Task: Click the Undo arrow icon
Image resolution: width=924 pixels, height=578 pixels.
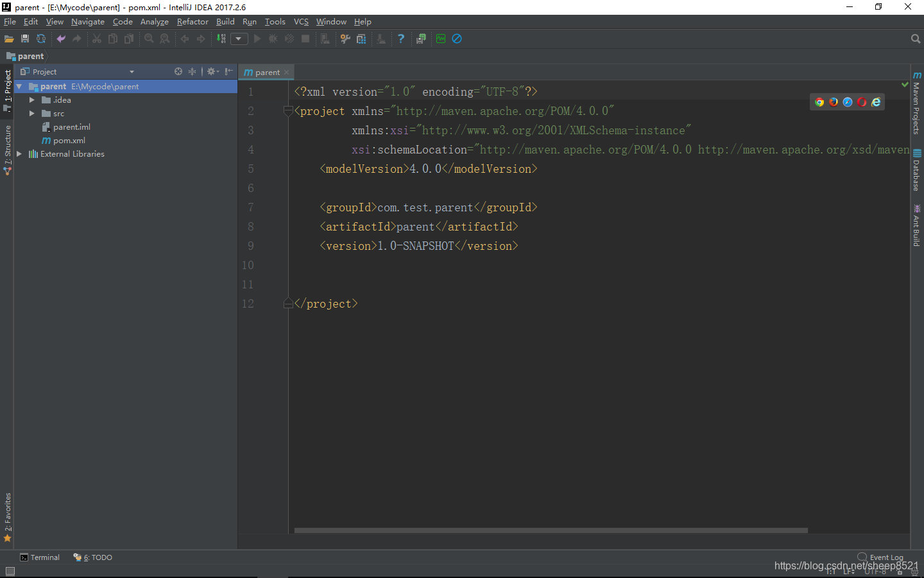Action: coord(61,39)
